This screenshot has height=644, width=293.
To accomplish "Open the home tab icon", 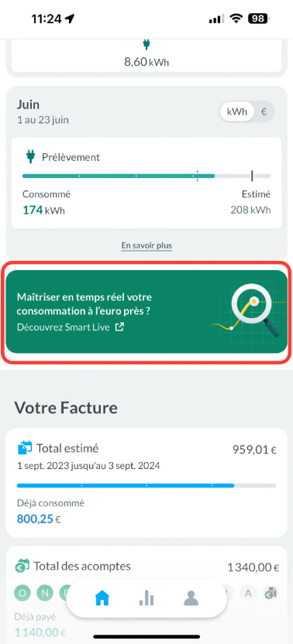I will (x=102, y=599).
